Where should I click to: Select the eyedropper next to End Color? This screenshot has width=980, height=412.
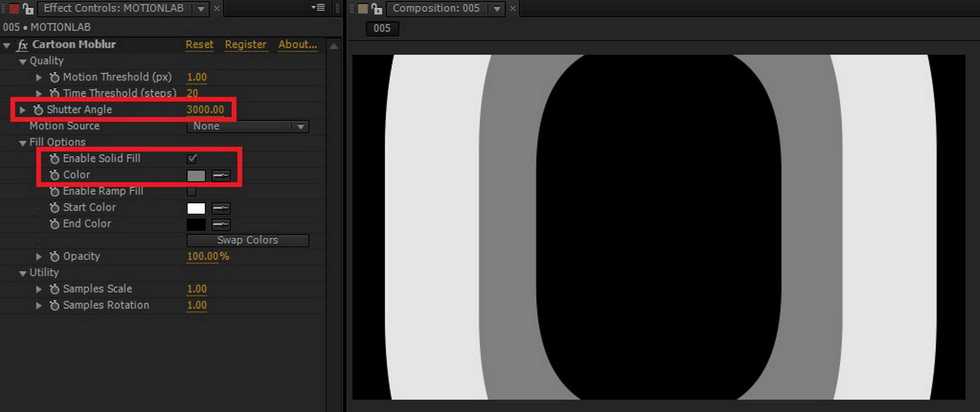point(221,224)
